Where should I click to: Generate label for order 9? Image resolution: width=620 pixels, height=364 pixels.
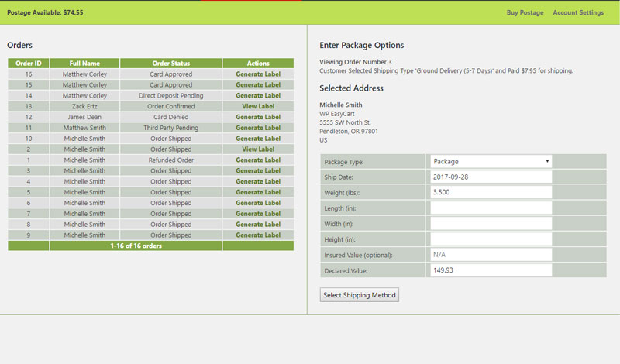pos(258,235)
